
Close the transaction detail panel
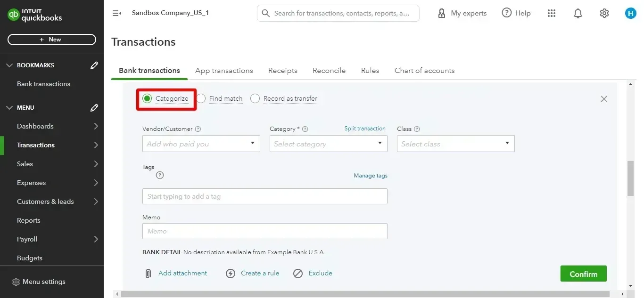point(604,99)
